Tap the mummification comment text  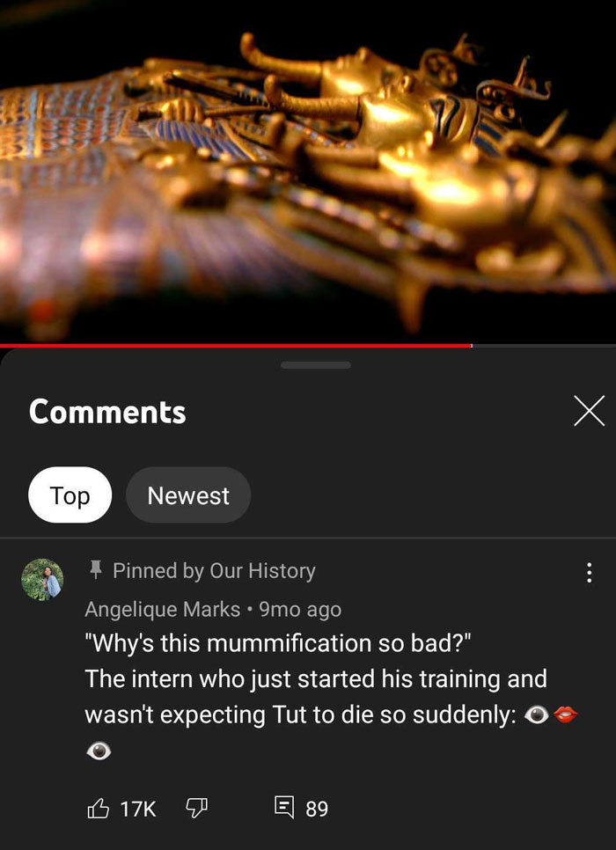tap(331, 697)
